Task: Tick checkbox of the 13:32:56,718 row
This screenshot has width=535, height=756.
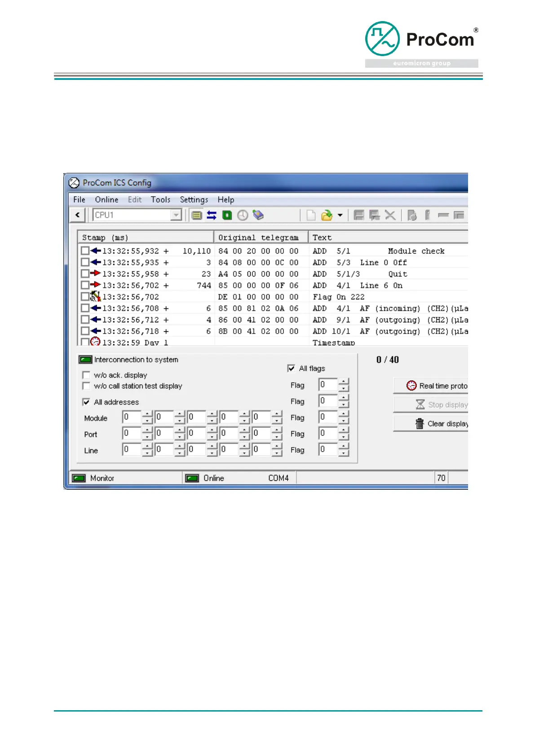Action: coord(85,331)
